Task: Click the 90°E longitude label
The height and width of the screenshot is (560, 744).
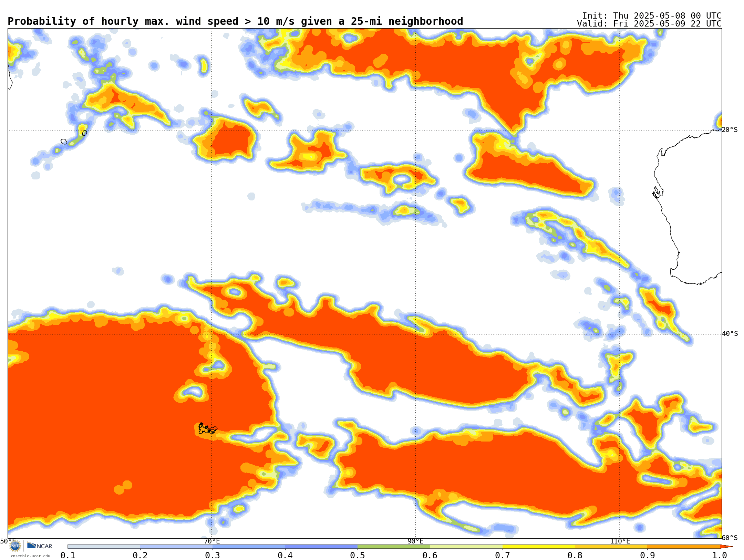Action: [x=415, y=541]
